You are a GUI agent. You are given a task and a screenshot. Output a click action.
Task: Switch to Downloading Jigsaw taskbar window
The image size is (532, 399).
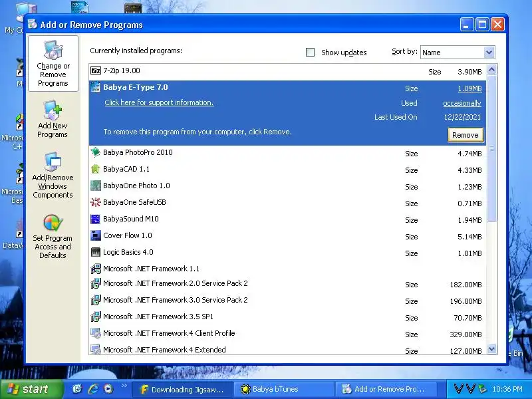pyautogui.click(x=182, y=390)
